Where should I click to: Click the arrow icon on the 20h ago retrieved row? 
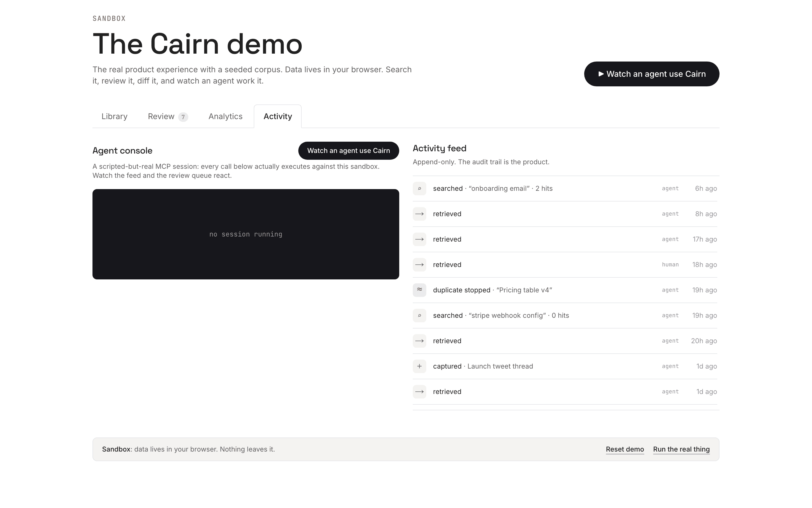click(x=420, y=341)
